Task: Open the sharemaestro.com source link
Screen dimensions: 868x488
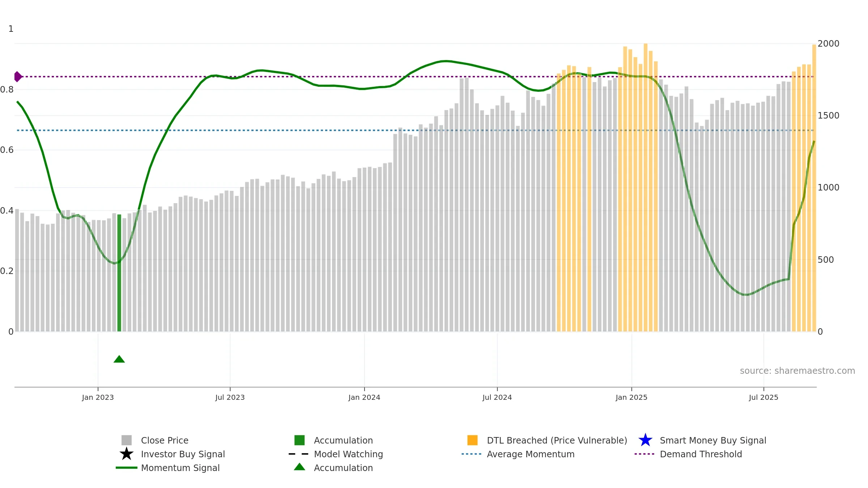Action: click(797, 371)
